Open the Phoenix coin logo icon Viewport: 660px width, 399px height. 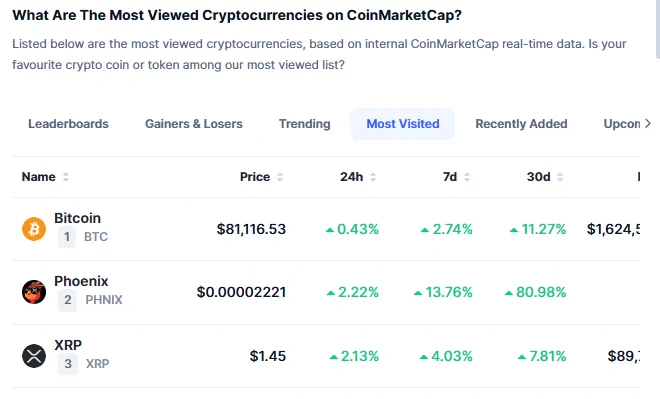[34, 292]
